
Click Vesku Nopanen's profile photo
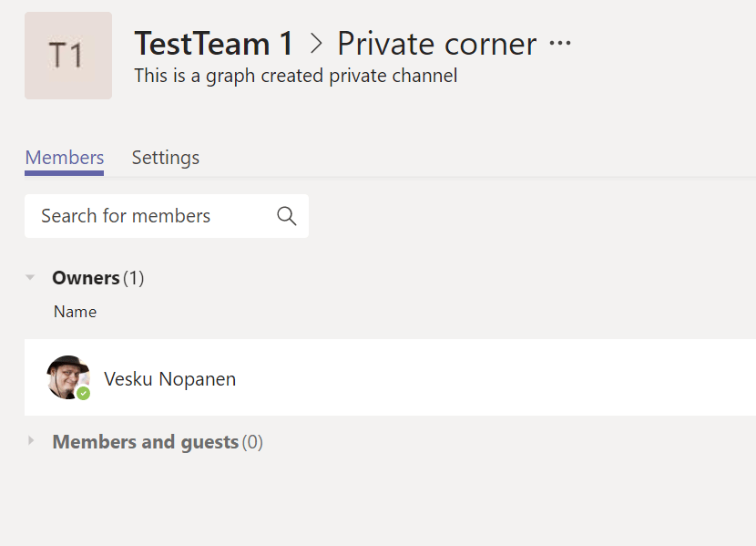click(x=67, y=376)
